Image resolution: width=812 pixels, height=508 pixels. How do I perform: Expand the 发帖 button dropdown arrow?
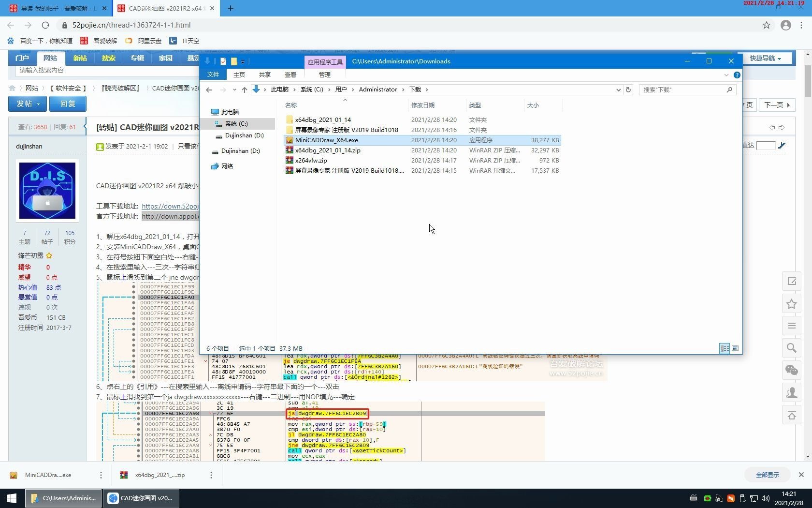tap(38, 104)
